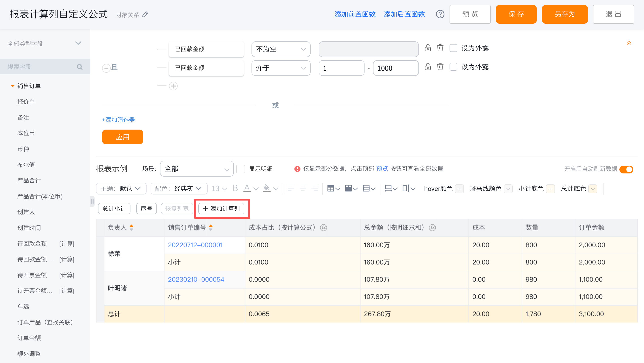Click the pencil icon beside 对象关系
Viewport: 644px width, 363px height.
click(x=145, y=15)
